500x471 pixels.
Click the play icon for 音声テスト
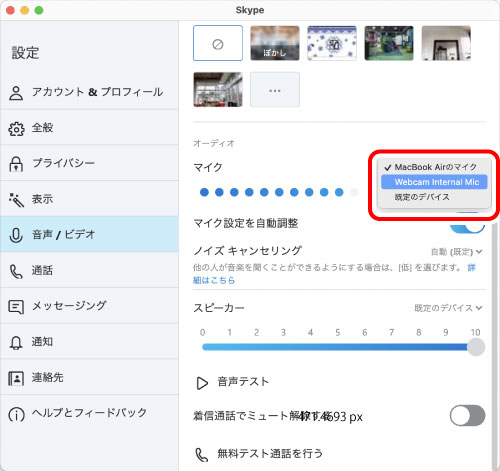202,383
